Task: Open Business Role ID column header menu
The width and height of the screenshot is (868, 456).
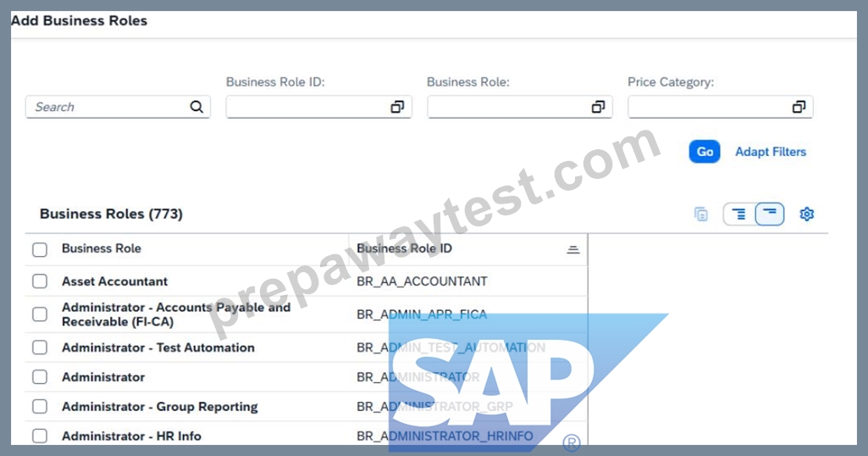Action: [573, 250]
